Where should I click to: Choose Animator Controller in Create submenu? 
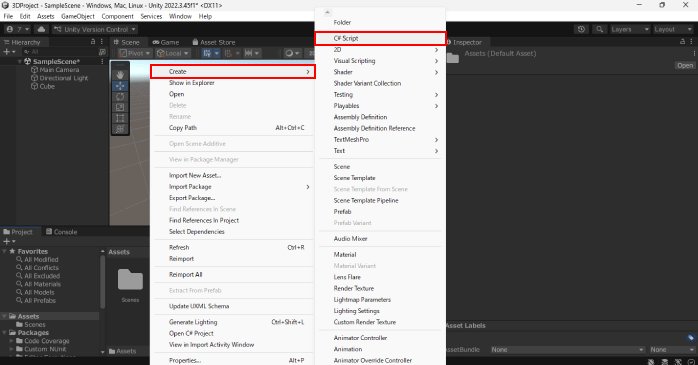coord(380,338)
